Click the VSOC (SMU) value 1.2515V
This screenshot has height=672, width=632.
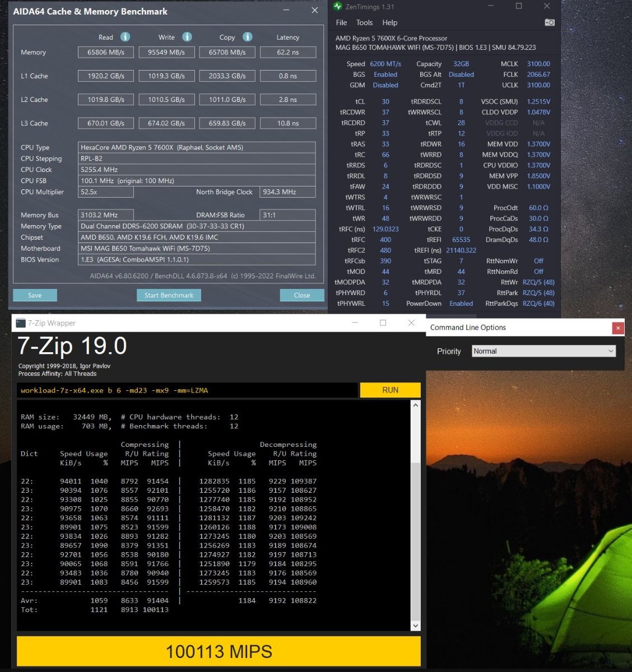pos(538,101)
